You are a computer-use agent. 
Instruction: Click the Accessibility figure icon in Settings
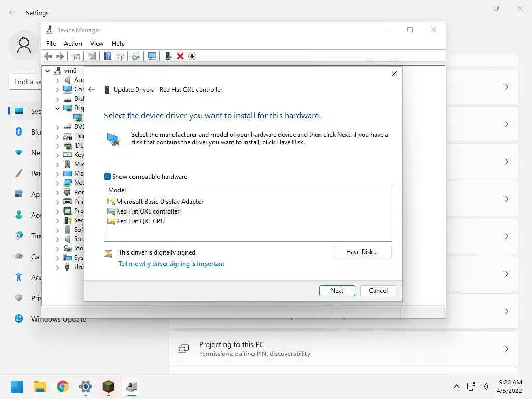[19, 277]
